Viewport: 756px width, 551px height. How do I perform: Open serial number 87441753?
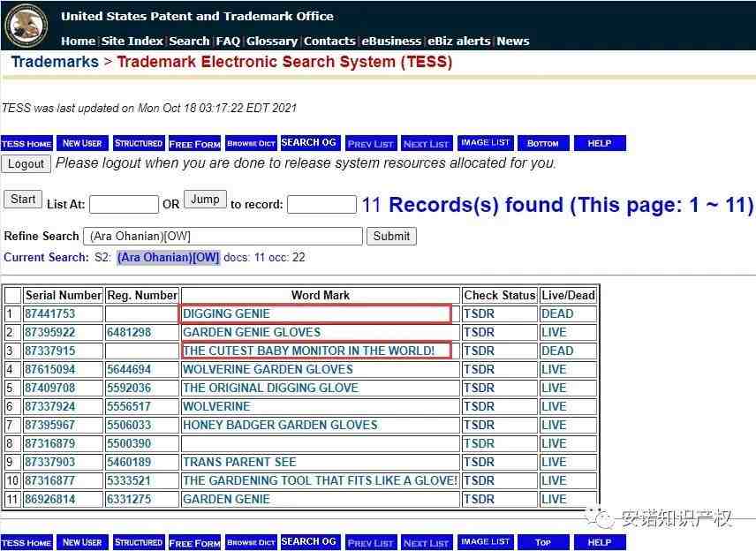50,313
